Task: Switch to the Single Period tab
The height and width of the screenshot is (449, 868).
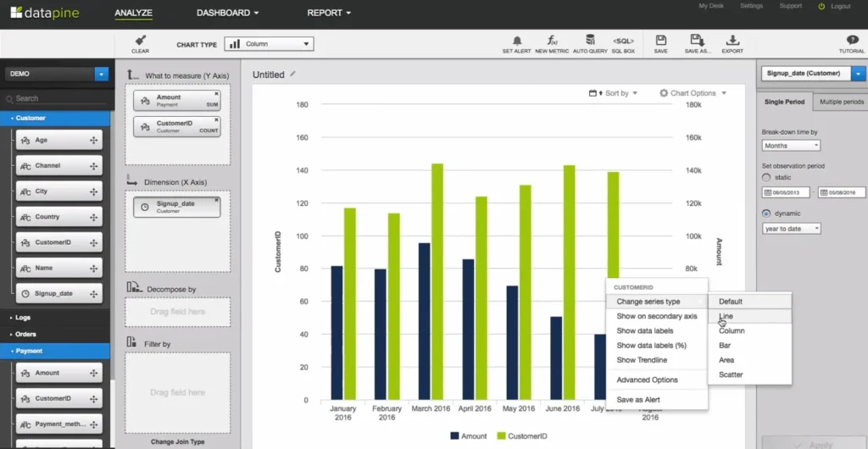Action: [x=784, y=102]
